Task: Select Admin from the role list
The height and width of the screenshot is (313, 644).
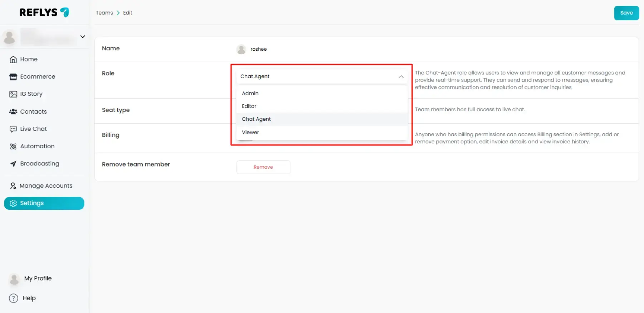Action: 250,93
